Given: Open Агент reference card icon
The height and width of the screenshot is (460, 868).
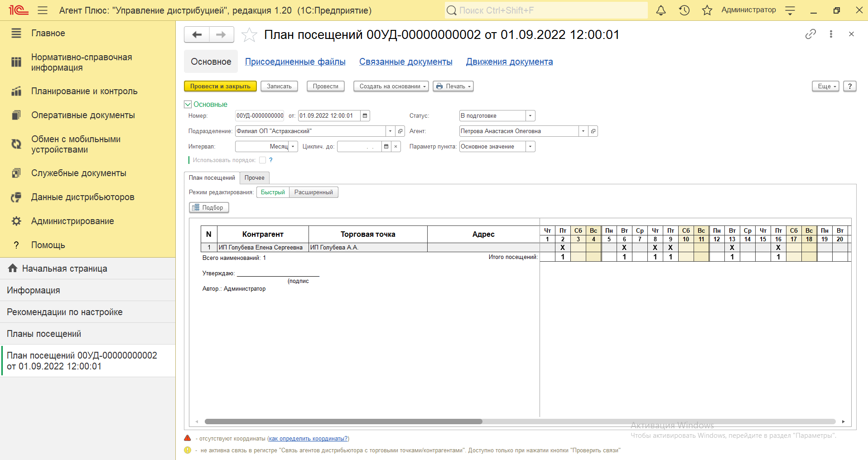Looking at the screenshot, I should (x=593, y=131).
